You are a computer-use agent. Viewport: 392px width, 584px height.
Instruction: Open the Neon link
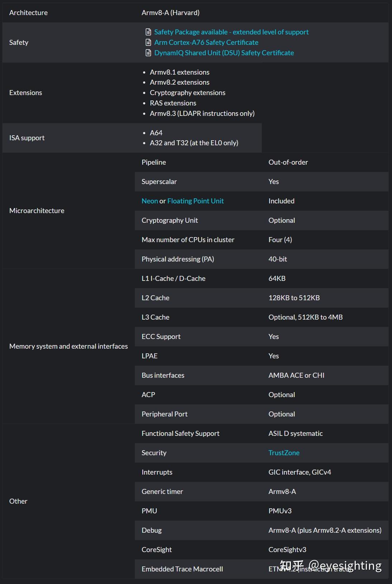pos(150,201)
